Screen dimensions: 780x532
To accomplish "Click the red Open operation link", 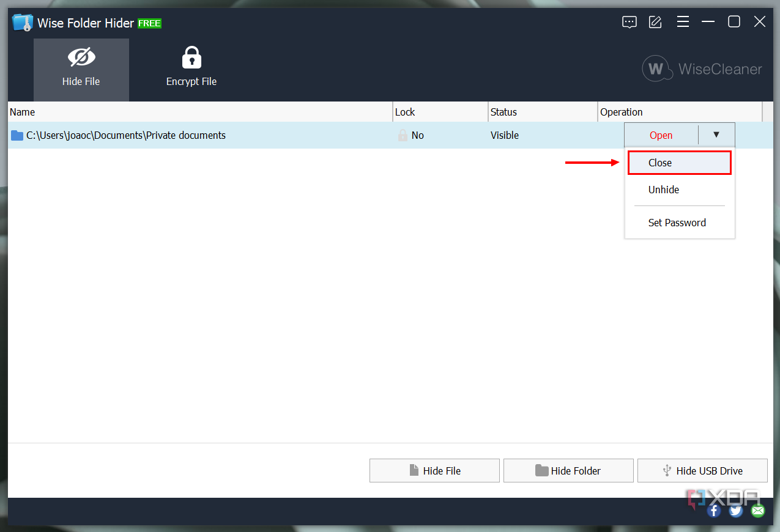I will (661, 135).
